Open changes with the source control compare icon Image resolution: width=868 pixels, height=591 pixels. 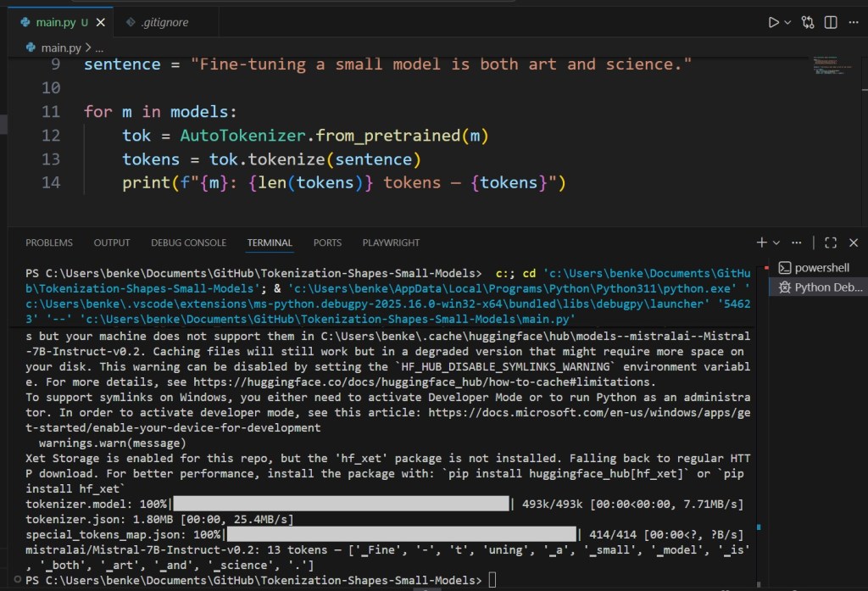click(809, 23)
